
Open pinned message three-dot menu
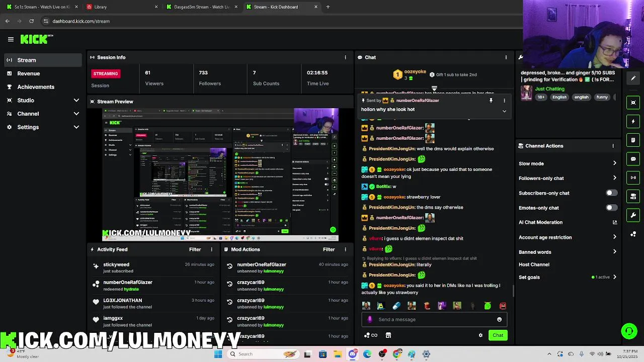point(504,101)
